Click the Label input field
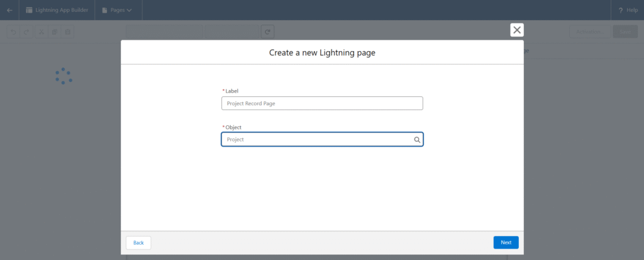This screenshot has width=644, height=260. [322, 103]
